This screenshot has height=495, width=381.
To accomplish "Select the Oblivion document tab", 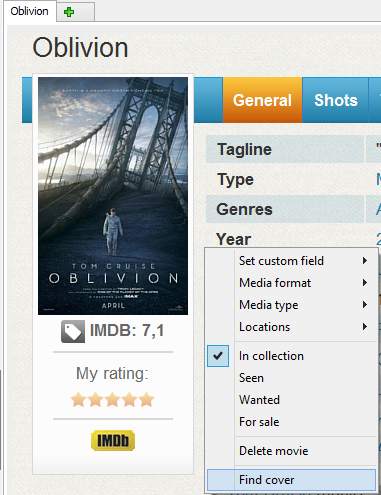I will click(29, 11).
